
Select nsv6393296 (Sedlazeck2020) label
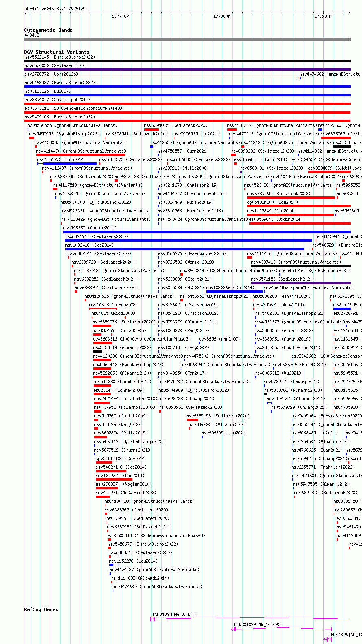[x=262, y=151]
